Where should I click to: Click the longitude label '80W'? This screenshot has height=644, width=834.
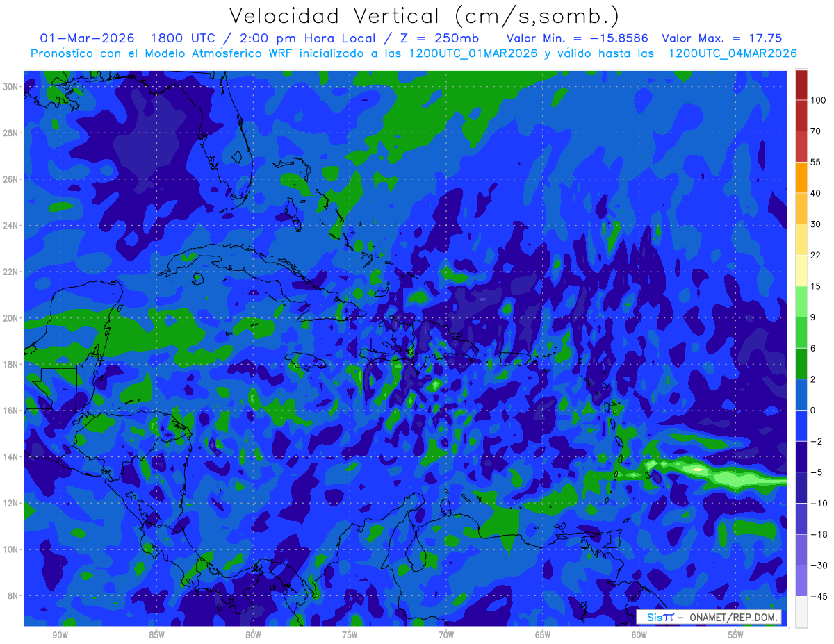253,635
